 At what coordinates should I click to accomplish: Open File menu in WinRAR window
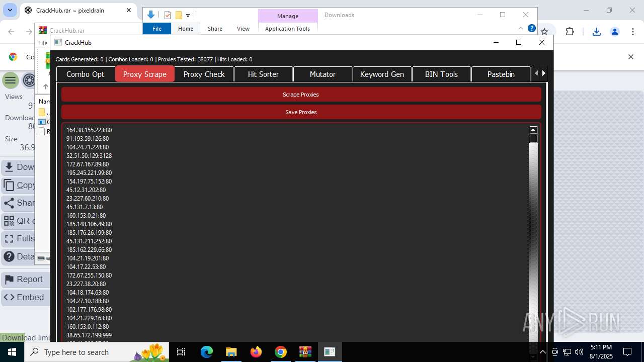coord(43,43)
